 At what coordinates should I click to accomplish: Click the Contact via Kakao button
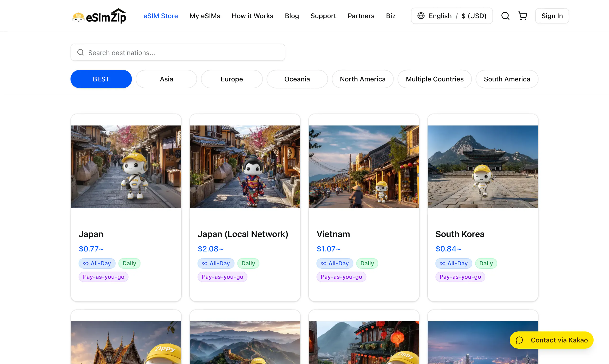coord(551,340)
